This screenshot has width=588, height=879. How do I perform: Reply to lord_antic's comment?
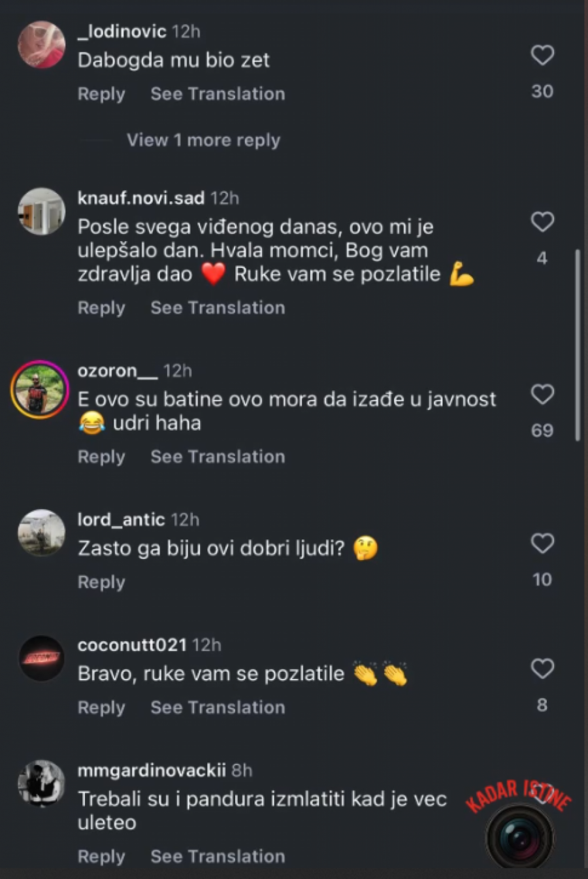click(101, 582)
